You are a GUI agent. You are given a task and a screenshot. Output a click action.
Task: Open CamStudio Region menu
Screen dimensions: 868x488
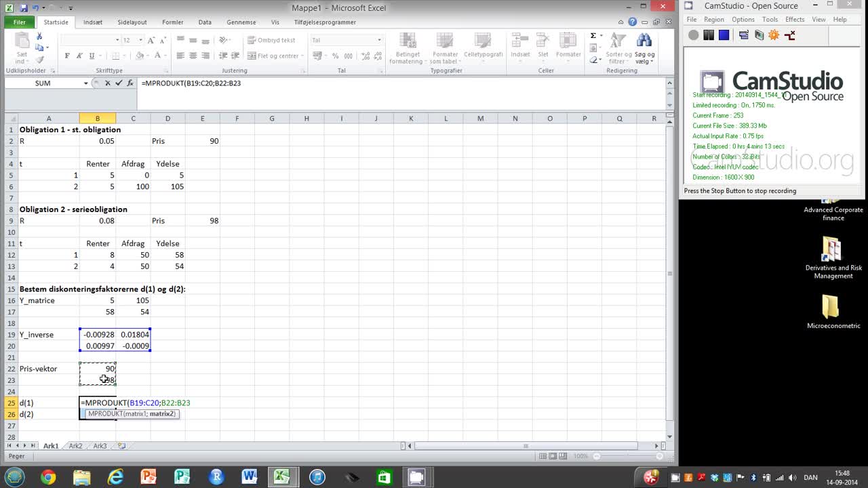(713, 20)
